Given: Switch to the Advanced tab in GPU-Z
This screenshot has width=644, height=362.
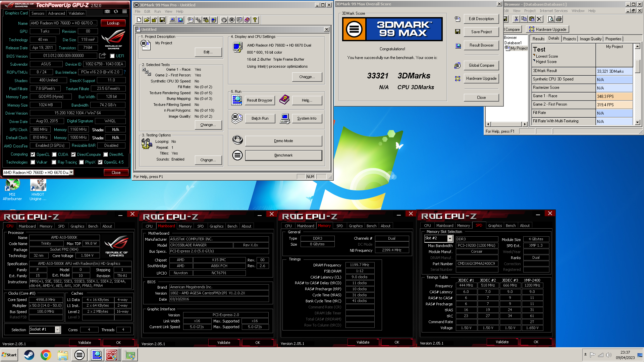Looking at the screenshot, I should (x=56, y=13).
